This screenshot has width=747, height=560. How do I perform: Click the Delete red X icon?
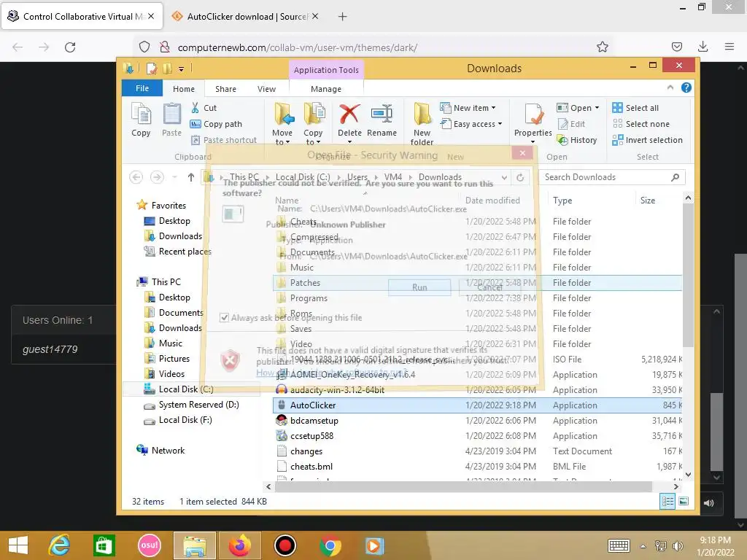coord(349,114)
